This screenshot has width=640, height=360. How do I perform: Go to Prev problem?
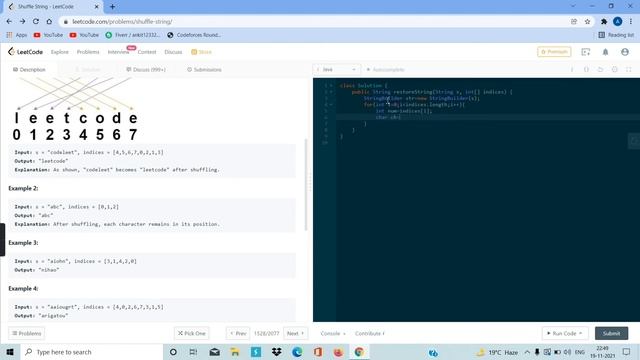(238, 333)
